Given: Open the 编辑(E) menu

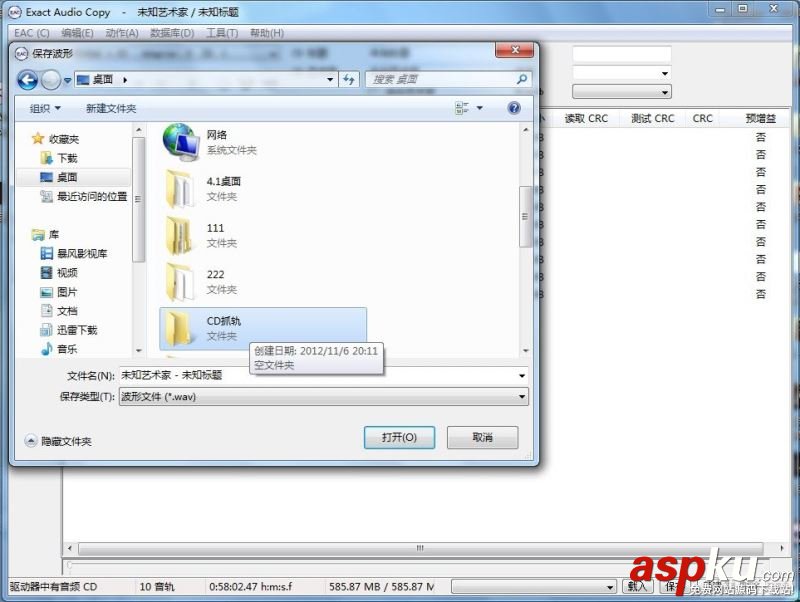Looking at the screenshot, I should 77,33.
